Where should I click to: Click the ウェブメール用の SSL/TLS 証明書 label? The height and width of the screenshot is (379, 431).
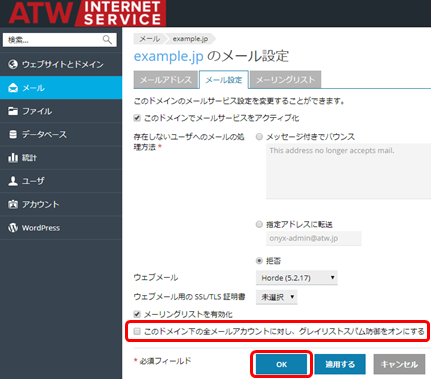(189, 297)
